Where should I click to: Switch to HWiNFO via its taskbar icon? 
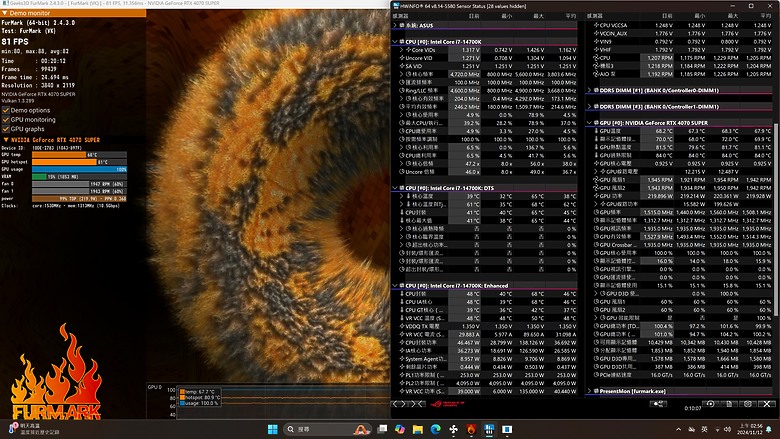tap(489, 429)
